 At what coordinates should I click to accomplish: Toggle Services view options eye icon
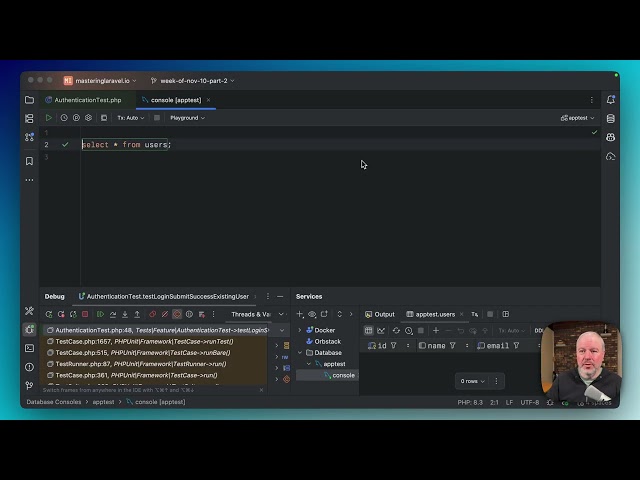[x=312, y=314]
